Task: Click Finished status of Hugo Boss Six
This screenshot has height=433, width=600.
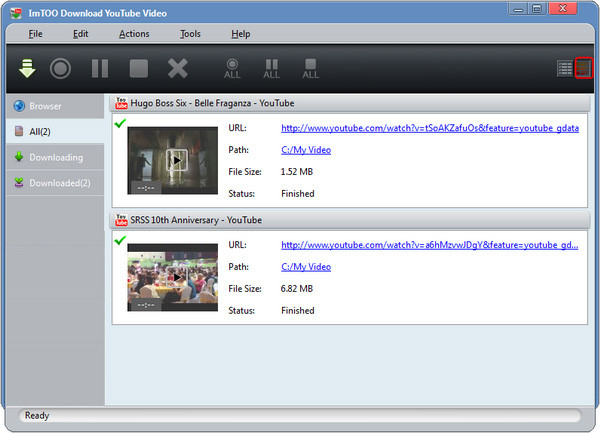Action: (x=298, y=194)
